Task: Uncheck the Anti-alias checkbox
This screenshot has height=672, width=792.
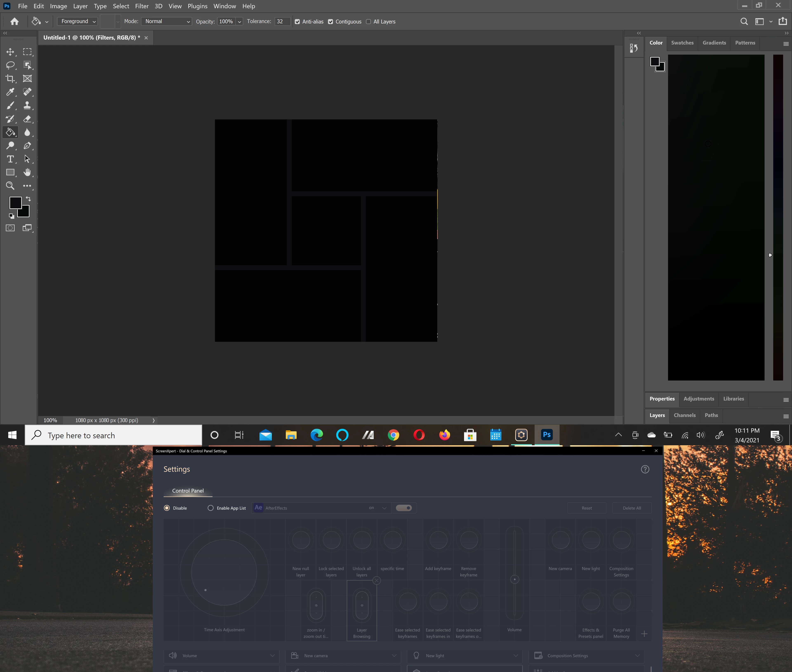Action: point(297,22)
